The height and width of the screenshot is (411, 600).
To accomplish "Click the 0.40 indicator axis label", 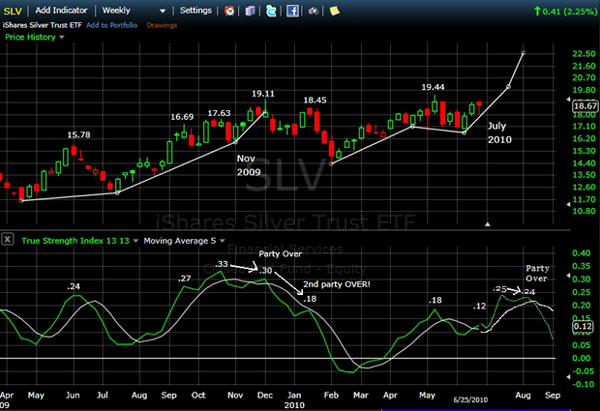I will 581,253.
